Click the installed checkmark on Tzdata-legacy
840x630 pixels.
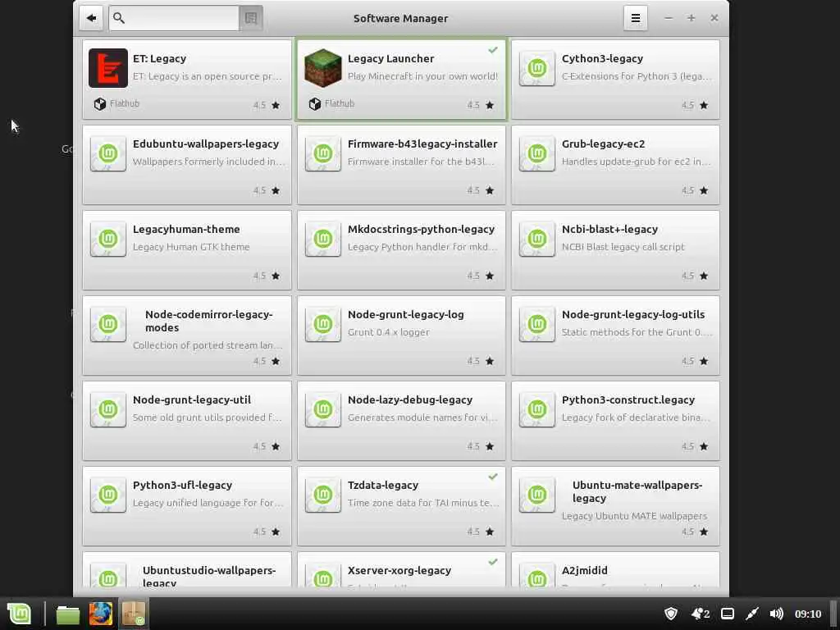click(493, 477)
